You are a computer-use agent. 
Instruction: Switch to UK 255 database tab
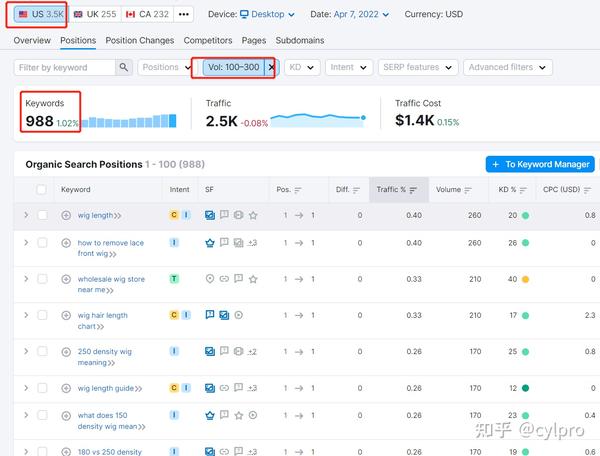click(95, 14)
